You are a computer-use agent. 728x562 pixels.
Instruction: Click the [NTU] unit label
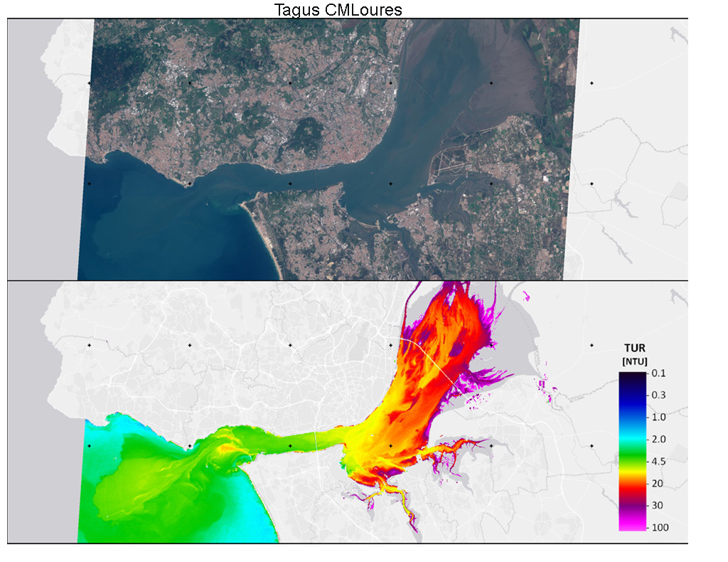(x=634, y=362)
